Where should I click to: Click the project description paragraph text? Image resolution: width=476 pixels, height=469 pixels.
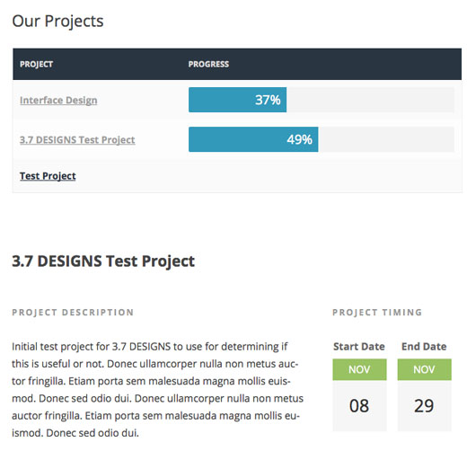[x=157, y=390]
